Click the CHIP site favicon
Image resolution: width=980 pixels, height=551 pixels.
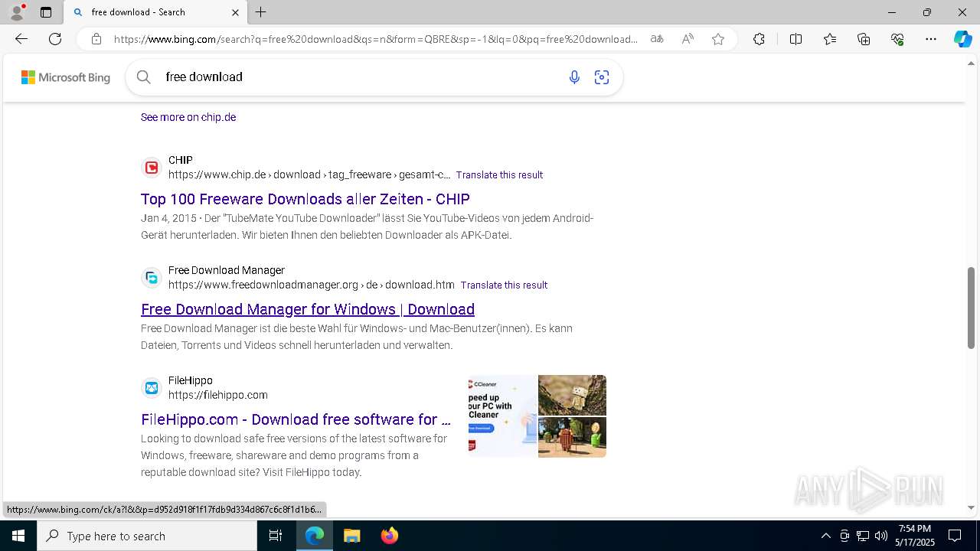[152, 167]
